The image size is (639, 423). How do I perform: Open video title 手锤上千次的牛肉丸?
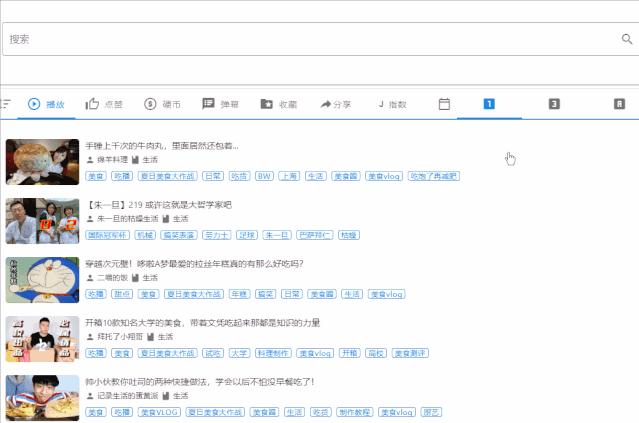pyautogui.click(x=162, y=146)
